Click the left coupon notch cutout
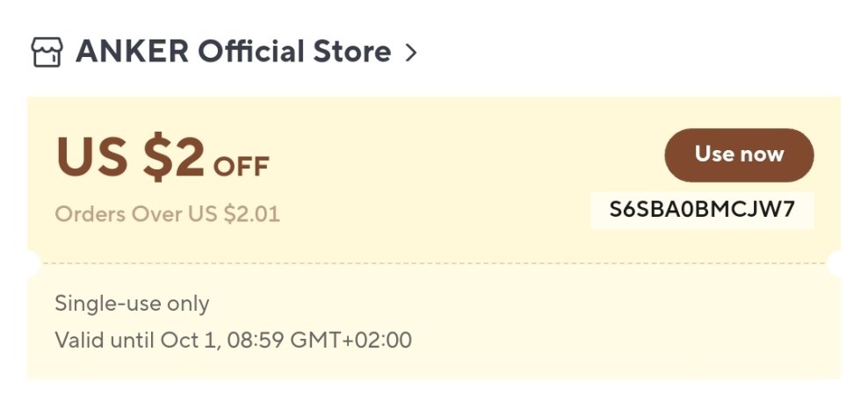 coord(33,263)
